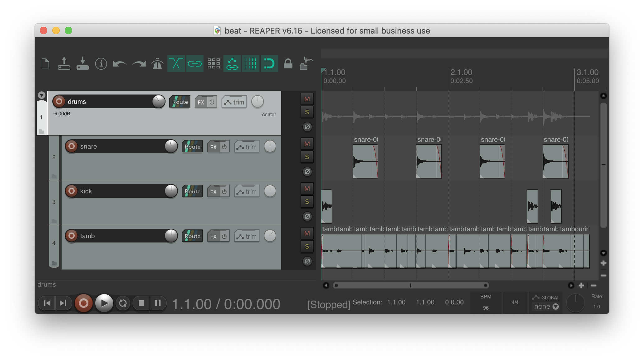The height and width of the screenshot is (360, 644).
Task: Open the FX chain for the drums track
Action: tap(200, 101)
